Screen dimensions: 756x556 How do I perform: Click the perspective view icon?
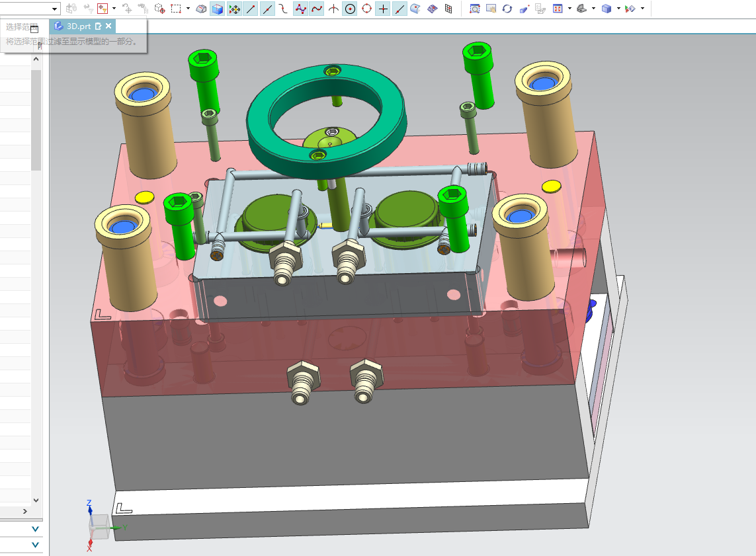click(525, 9)
